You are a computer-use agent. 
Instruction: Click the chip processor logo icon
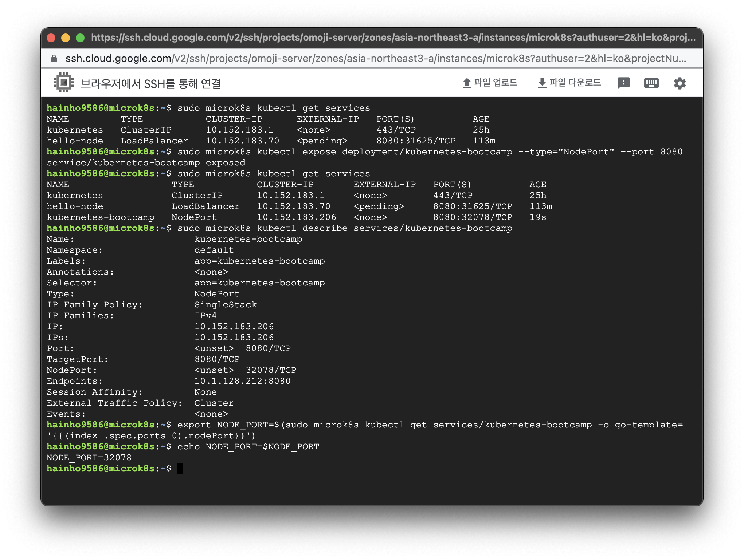(x=64, y=83)
